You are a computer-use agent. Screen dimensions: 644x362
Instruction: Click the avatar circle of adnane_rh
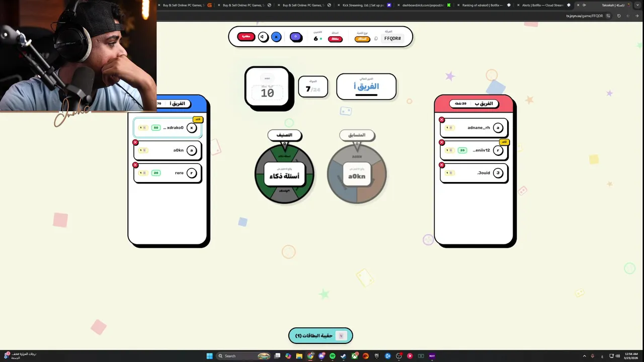point(498,128)
